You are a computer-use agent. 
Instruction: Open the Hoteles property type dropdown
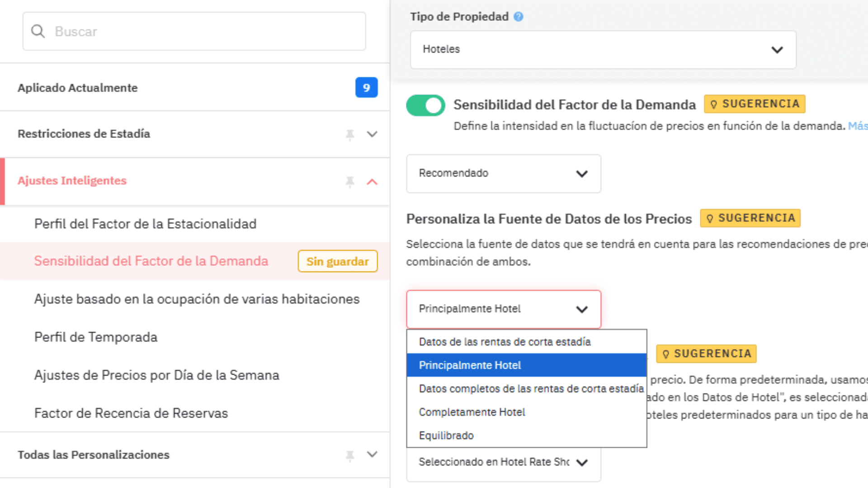(x=603, y=50)
